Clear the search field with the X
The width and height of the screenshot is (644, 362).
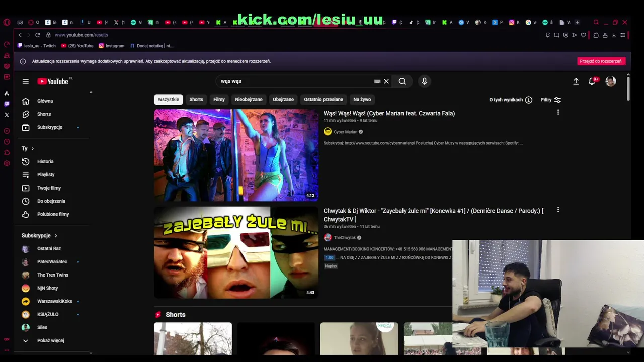pyautogui.click(x=386, y=81)
